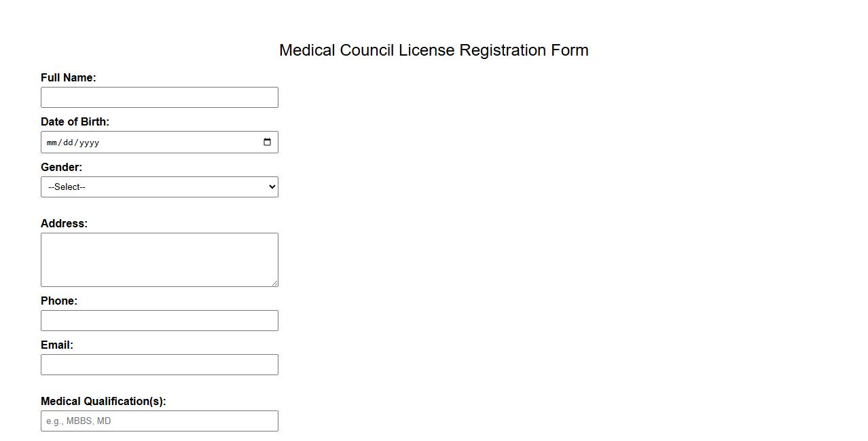Open the --Select-- combo box
The image size is (868, 441).
click(160, 187)
